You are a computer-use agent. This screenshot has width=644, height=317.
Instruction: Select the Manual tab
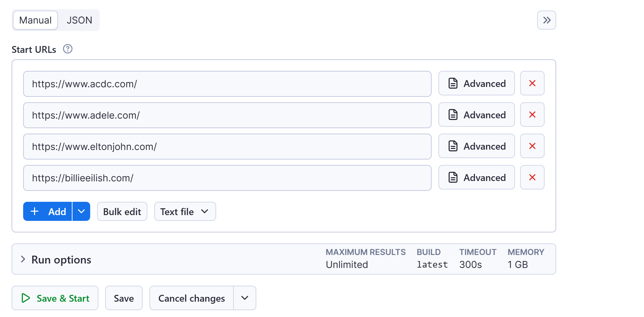coord(35,20)
